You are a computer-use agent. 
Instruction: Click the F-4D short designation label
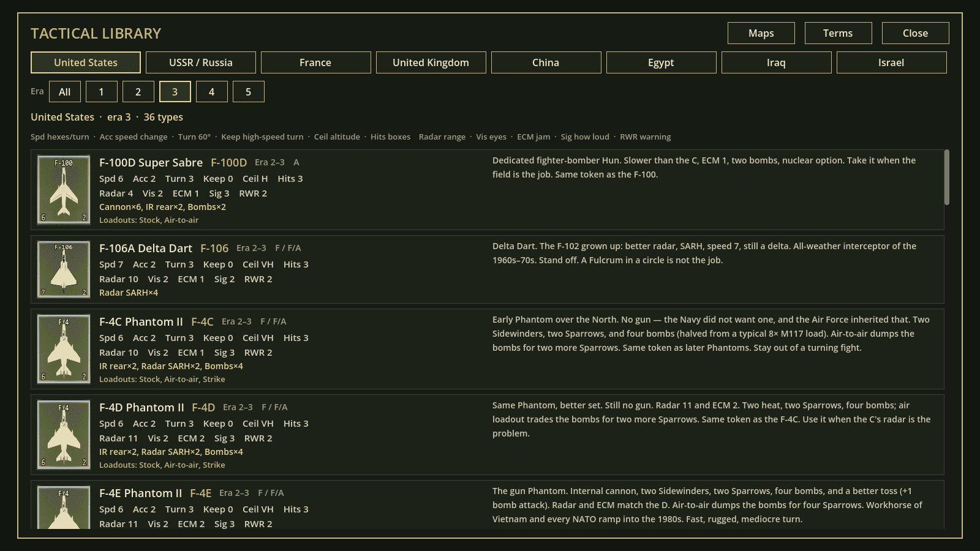(203, 407)
